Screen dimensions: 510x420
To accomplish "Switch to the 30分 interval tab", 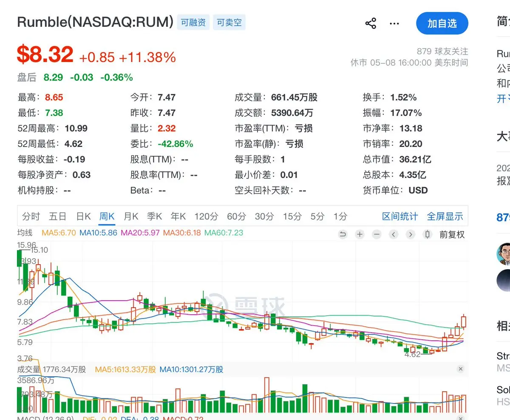I will (x=264, y=217).
